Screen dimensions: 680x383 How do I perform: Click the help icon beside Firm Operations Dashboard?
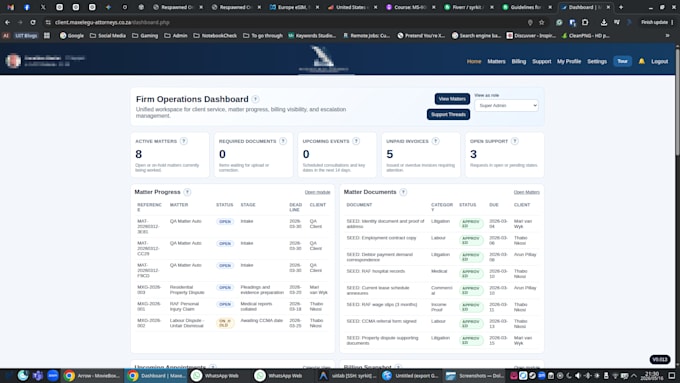pyautogui.click(x=255, y=99)
